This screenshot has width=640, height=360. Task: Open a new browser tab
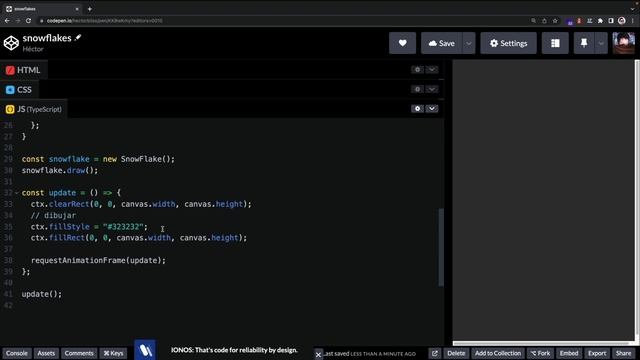pyautogui.click(x=89, y=9)
